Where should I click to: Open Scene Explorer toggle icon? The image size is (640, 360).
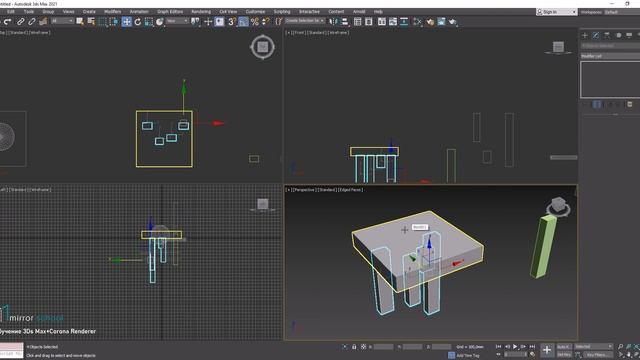(x=358, y=22)
